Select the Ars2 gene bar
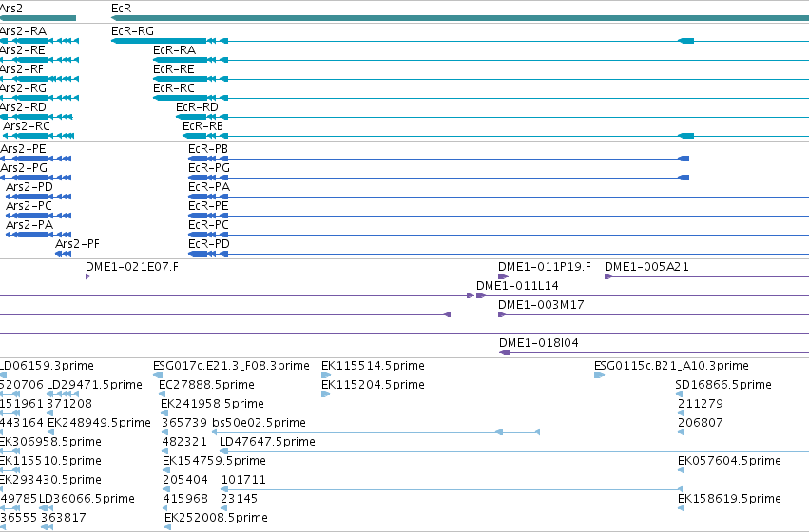This screenshot has height=532, width=809. (x=38, y=18)
